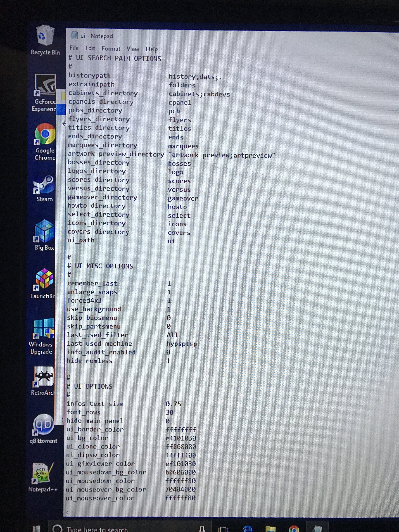Click the 'cpanels_directory' option name
Image resolution: width=399 pixels, height=532 pixels.
tap(101, 102)
